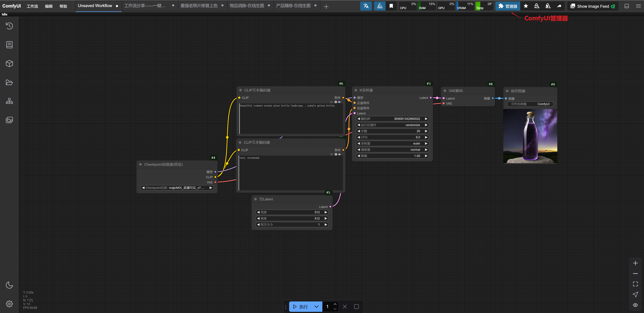
Task: Open the workflows folder sidebar icon
Action: (9, 82)
